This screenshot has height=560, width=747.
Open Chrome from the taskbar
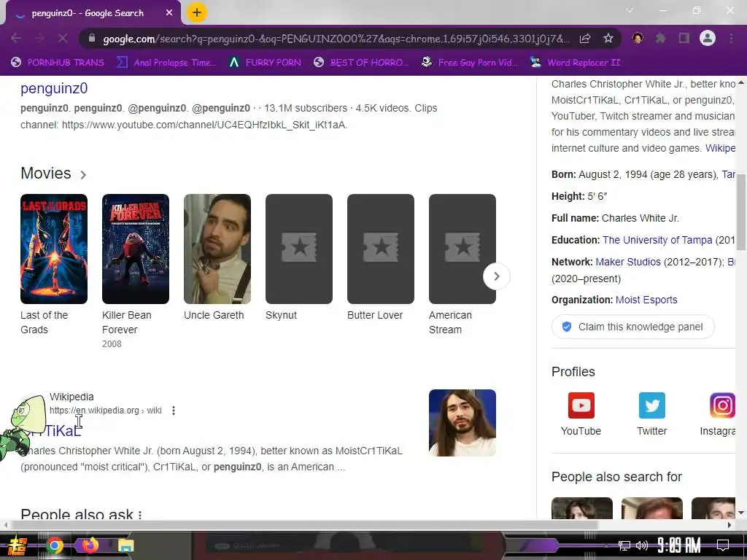pyautogui.click(x=54, y=545)
